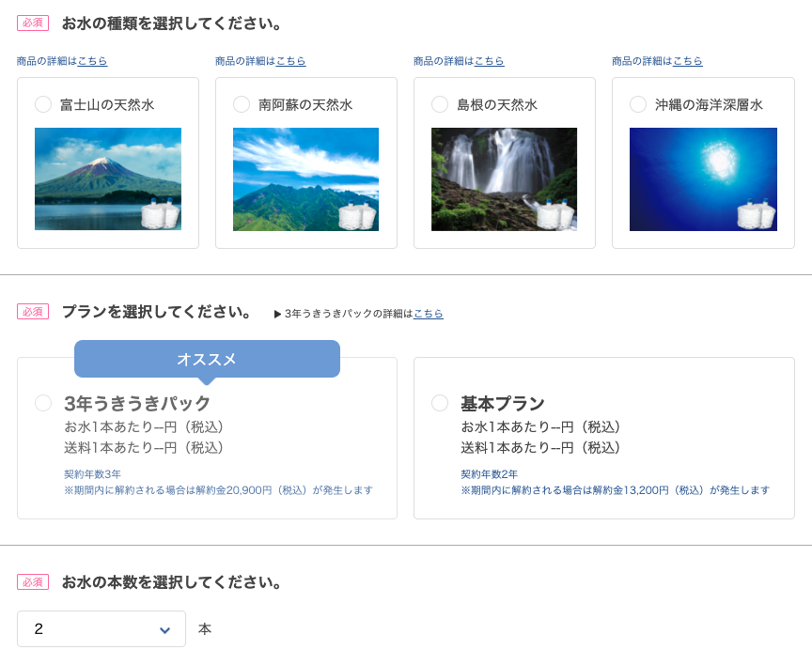The image size is (812, 665).
Task: Click the 解約金20,900円 cancellation note
Action: [x=219, y=490]
